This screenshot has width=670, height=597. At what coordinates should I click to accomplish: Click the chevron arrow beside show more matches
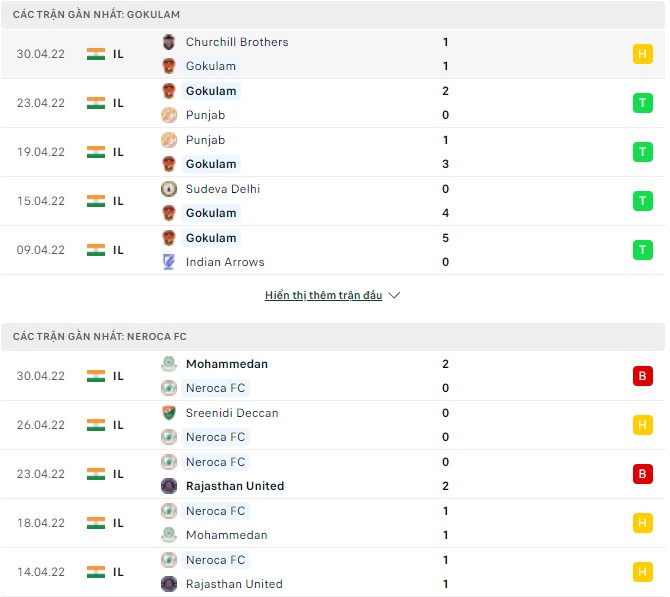point(394,296)
